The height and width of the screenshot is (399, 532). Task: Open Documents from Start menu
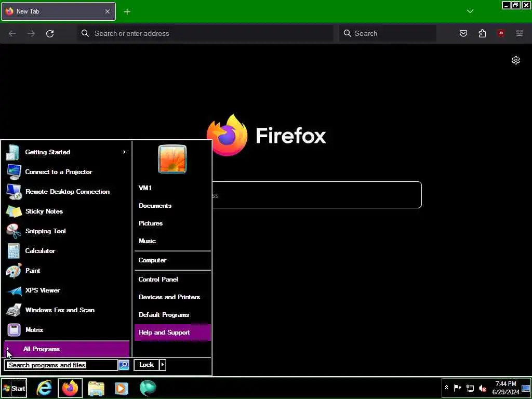point(172,206)
